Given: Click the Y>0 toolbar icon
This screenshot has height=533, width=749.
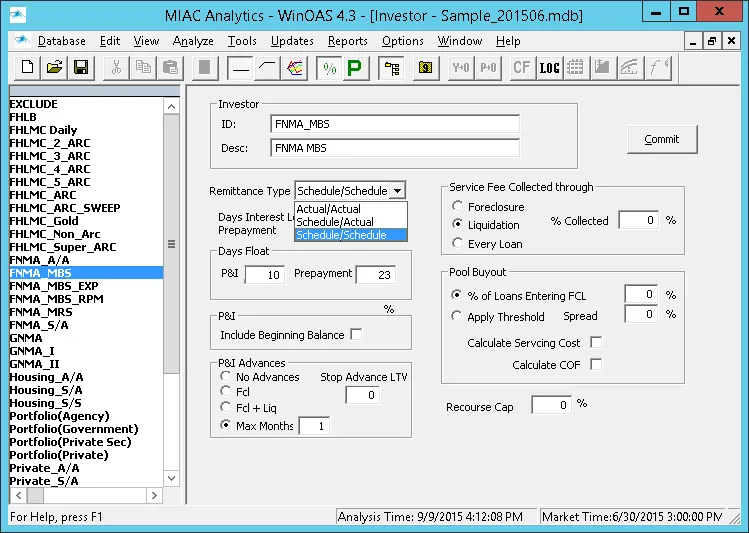Looking at the screenshot, I should (461, 68).
